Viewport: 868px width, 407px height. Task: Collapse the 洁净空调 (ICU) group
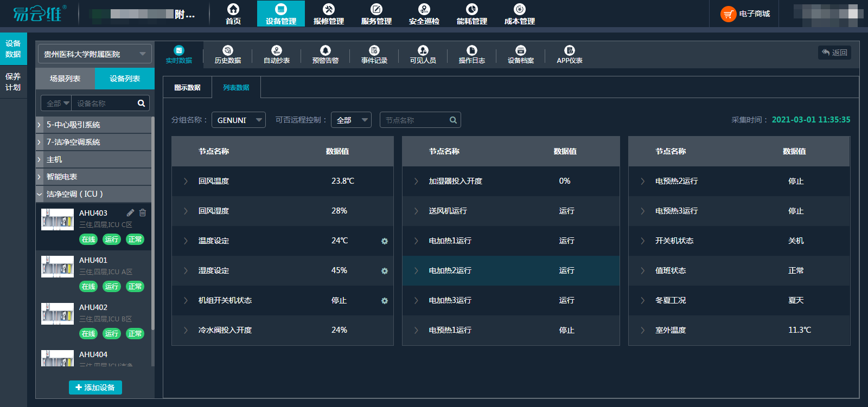click(39, 194)
